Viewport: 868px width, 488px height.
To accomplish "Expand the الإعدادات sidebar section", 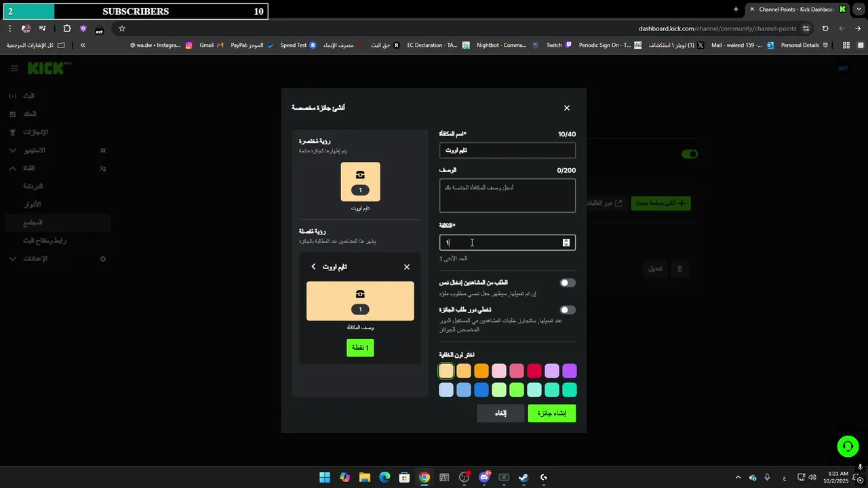I will coord(12,259).
